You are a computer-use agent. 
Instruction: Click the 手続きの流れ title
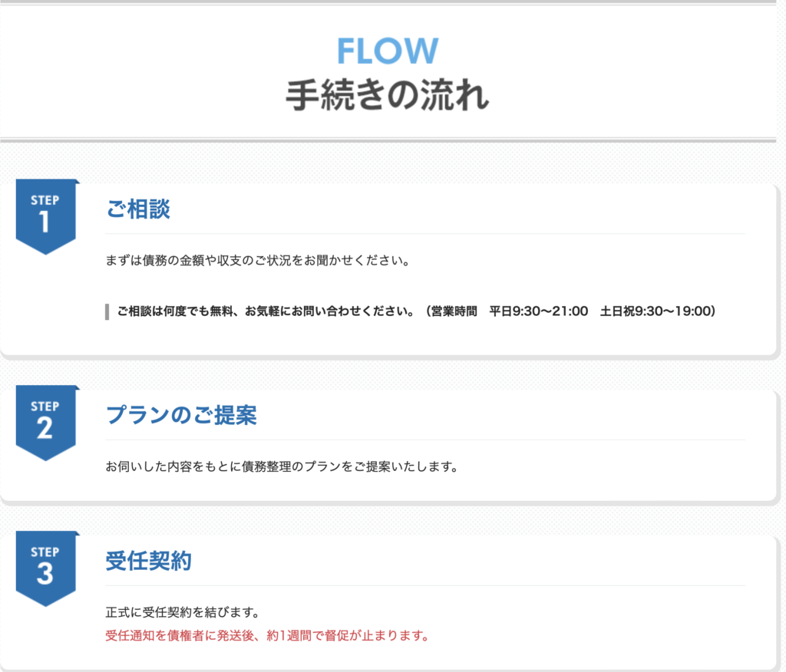click(388, 94)
